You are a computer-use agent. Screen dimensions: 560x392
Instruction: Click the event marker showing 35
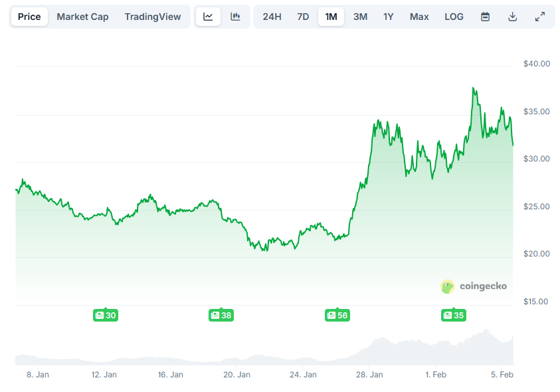point(454,316)
